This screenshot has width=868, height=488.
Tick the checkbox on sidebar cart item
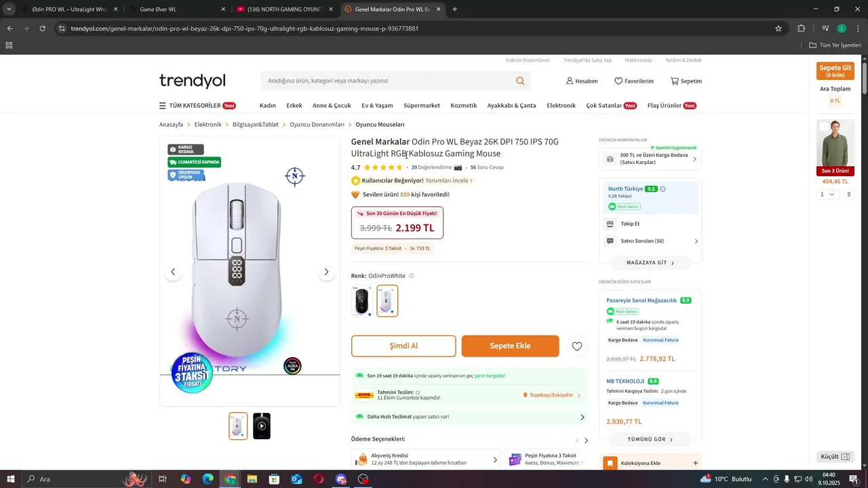tap(824, 127)
